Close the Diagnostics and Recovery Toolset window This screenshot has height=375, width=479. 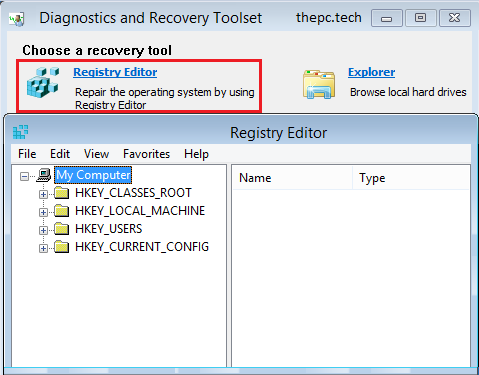pyautogui.click(x=455, y=18)
